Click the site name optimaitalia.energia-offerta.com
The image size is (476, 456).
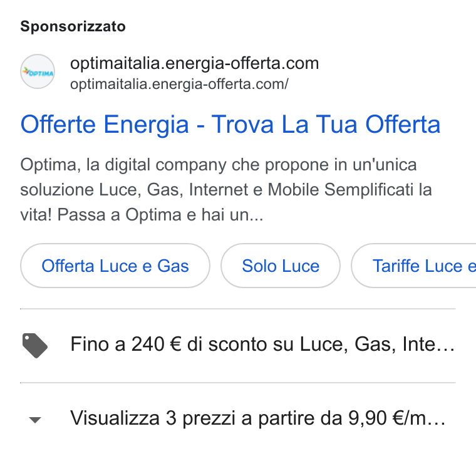tap(195, 63)
